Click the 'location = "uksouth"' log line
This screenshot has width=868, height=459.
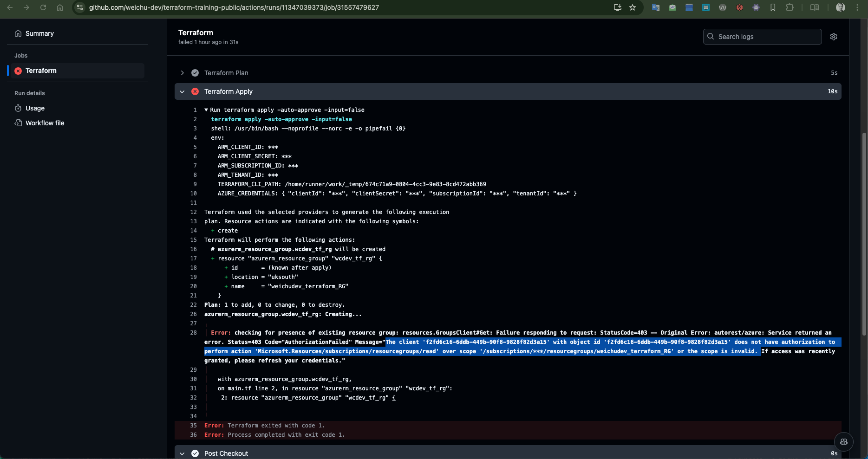pos(261,277)
